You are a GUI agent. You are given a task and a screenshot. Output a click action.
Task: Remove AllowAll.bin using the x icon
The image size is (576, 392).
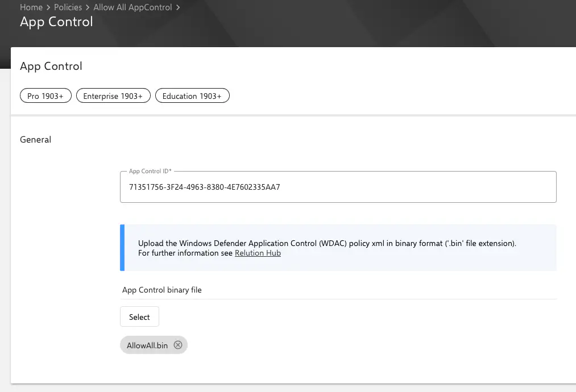tap(177, 345)
